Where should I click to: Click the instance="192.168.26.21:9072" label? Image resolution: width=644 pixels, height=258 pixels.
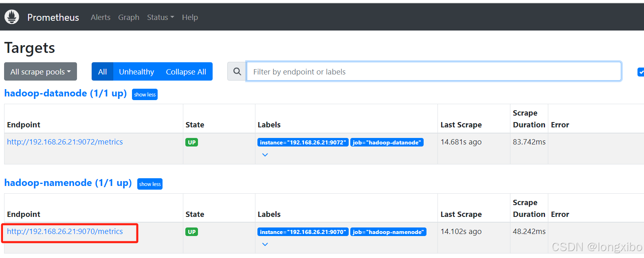[303, 142]
